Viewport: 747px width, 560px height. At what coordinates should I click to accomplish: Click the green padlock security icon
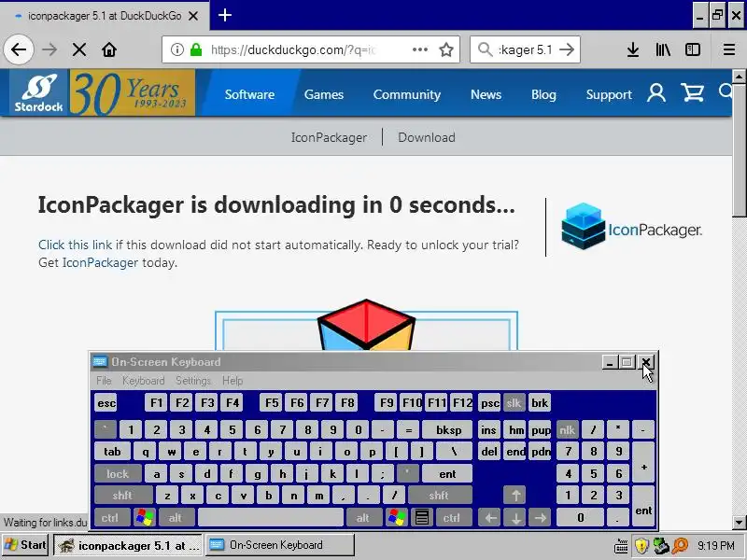coord(196,49)
